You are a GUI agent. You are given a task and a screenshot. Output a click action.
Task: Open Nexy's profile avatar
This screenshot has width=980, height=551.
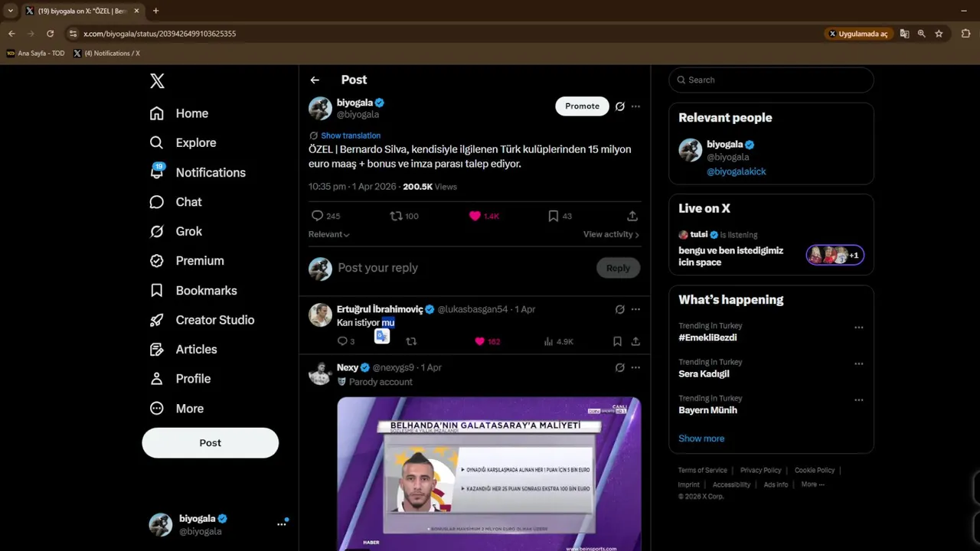(x=320, y=374)
